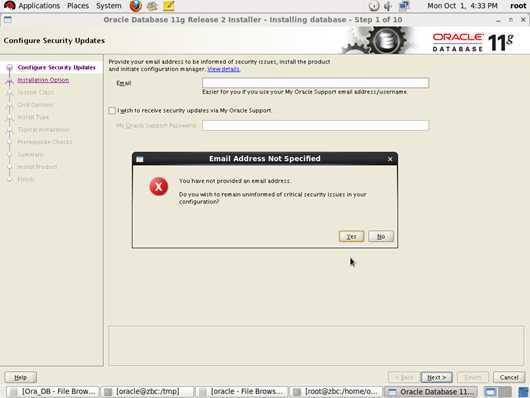Click first workspace switcher box
Viewport: 530px width, 398px height.
[490, 392]
